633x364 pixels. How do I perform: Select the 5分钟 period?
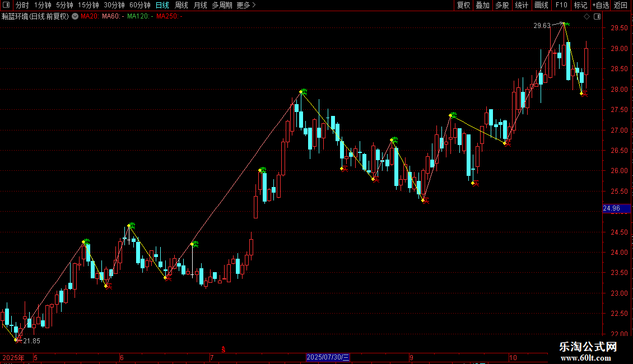64,5
